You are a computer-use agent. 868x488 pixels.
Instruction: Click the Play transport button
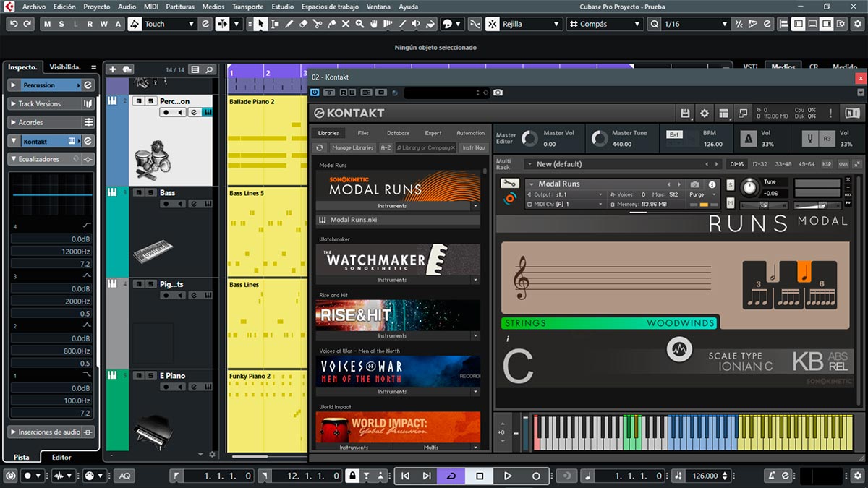pos(508,476)
